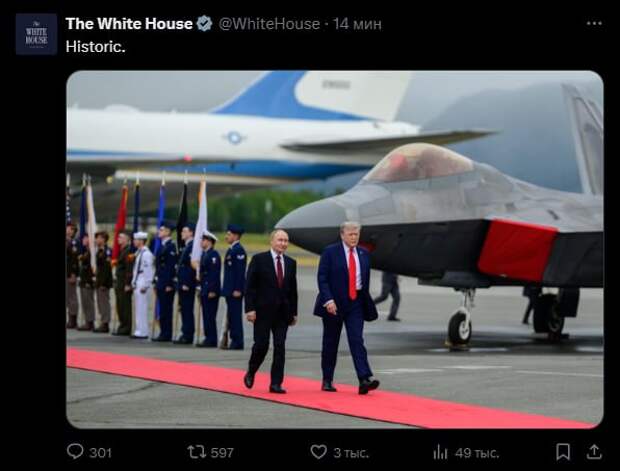Open the White House profile avatar
This screenshot has width=620, height=471.
[x=36, y=34]
